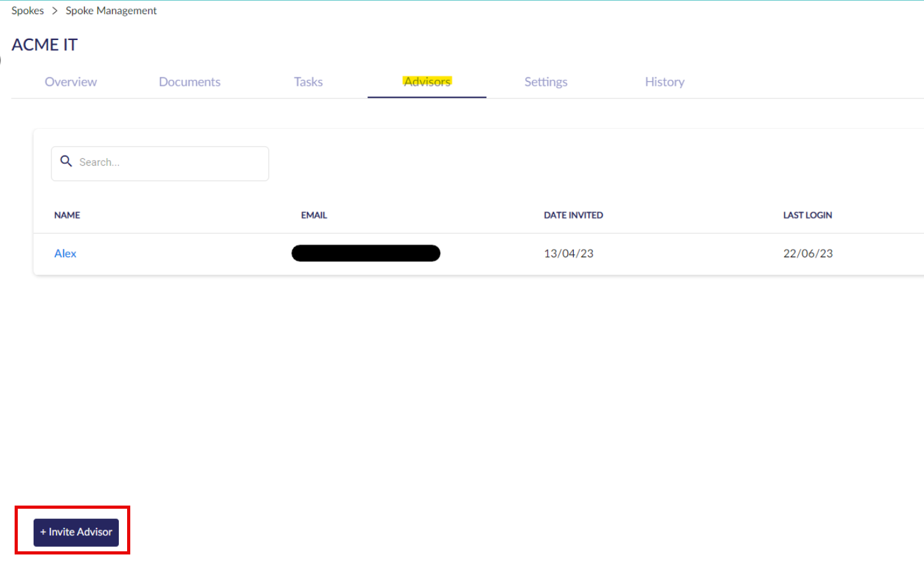Focus the Search input field
This screenshot has width=924, height=564.
[x=160, y=164]
